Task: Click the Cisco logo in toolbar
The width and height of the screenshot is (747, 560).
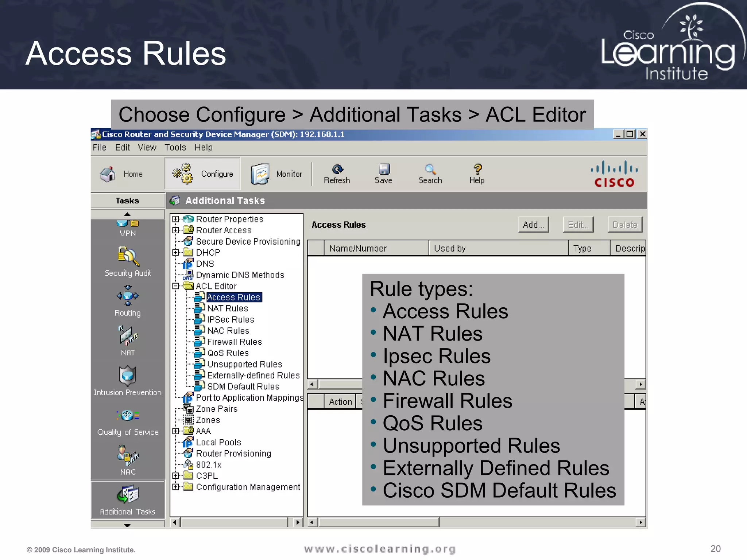Action: click(614, 174)
